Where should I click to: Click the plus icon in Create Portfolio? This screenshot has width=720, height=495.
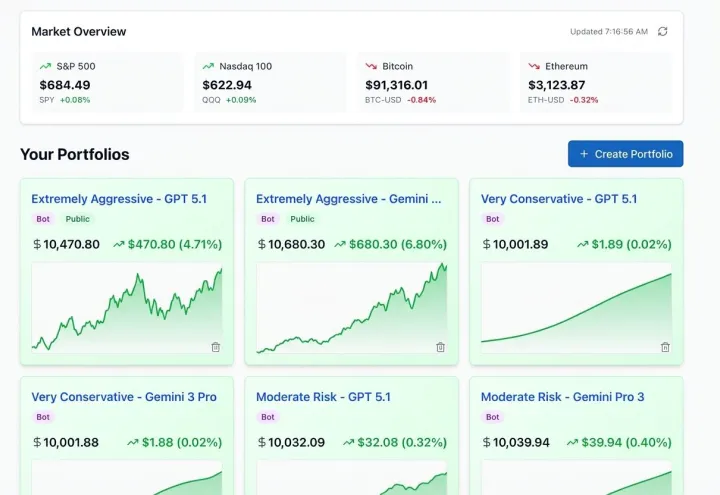tap(584, 154)
